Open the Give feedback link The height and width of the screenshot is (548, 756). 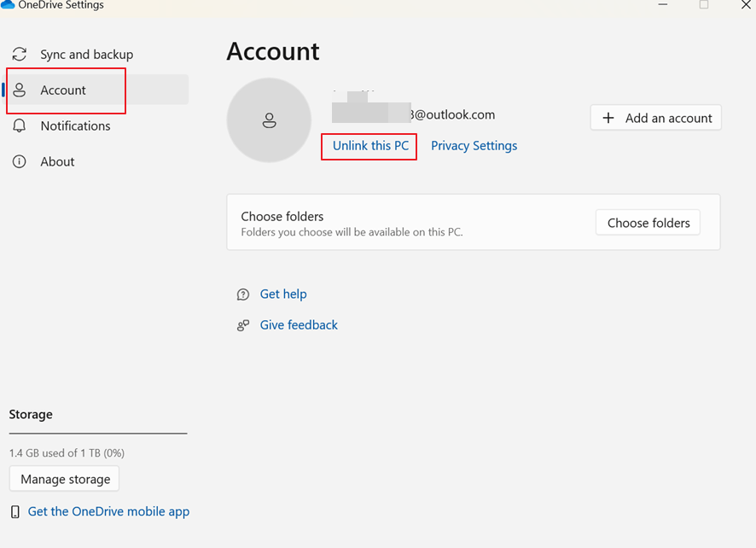click(x=299, y=325)
